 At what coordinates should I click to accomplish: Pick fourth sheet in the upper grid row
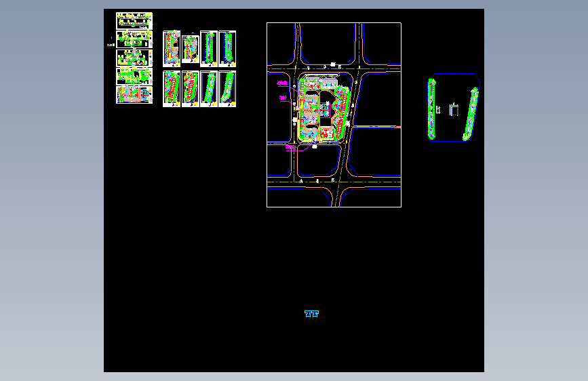227,49
